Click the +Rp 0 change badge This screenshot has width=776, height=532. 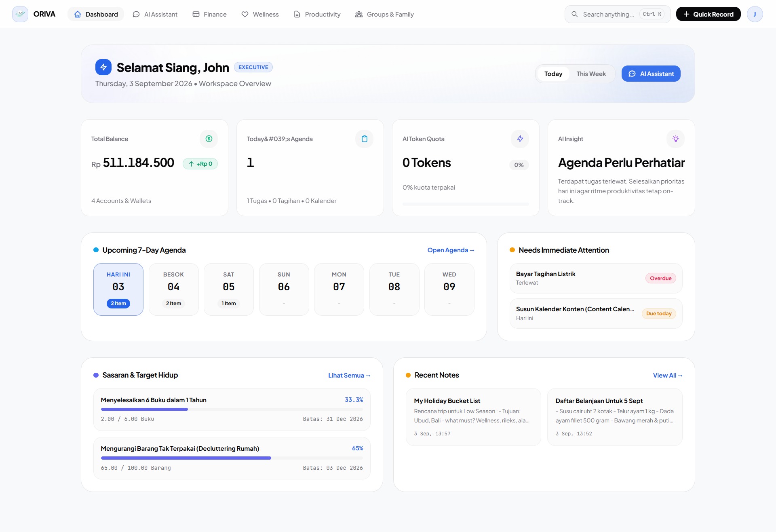click(x=200, y=164)
